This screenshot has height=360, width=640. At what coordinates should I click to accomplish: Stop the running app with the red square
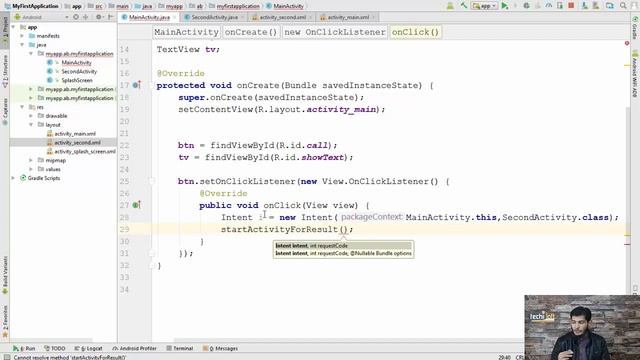[571, 6]
